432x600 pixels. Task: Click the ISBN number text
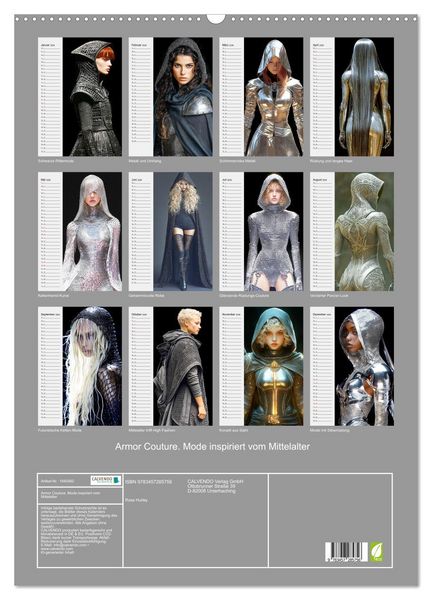[148, 482]
